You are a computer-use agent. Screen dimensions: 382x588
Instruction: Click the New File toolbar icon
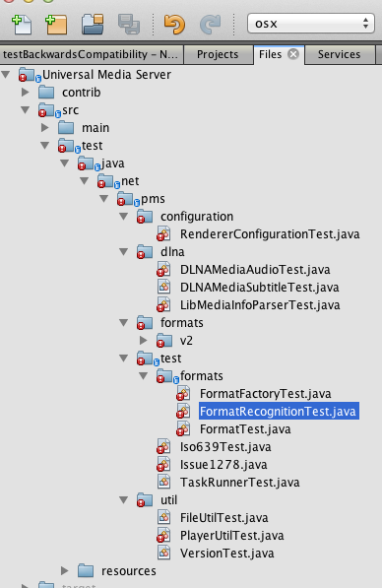[22, 25]
